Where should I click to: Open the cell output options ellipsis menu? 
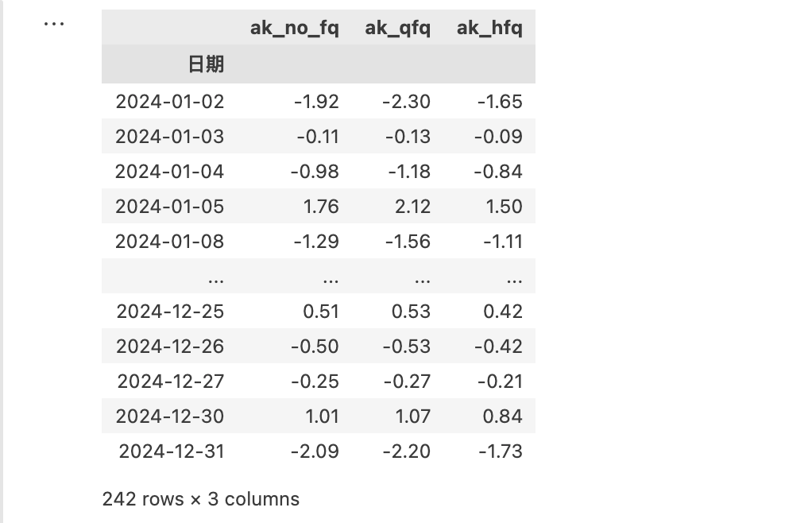pos(54,24)
